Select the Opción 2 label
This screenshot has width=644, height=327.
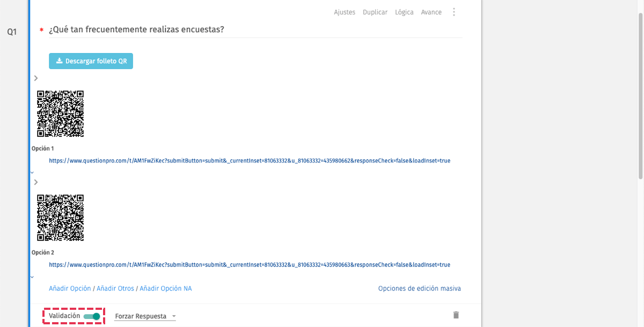[x=43, y=252]
